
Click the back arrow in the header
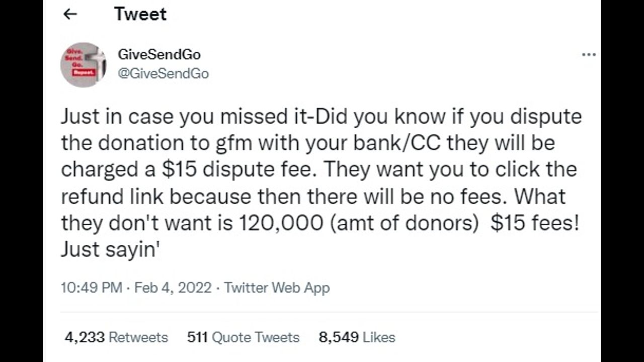(70, 14)
